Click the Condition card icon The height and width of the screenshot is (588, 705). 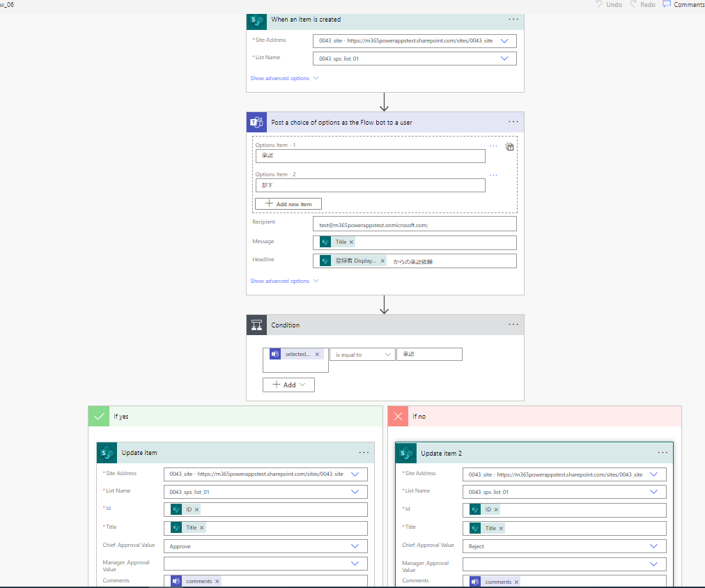tap(256, 325)
